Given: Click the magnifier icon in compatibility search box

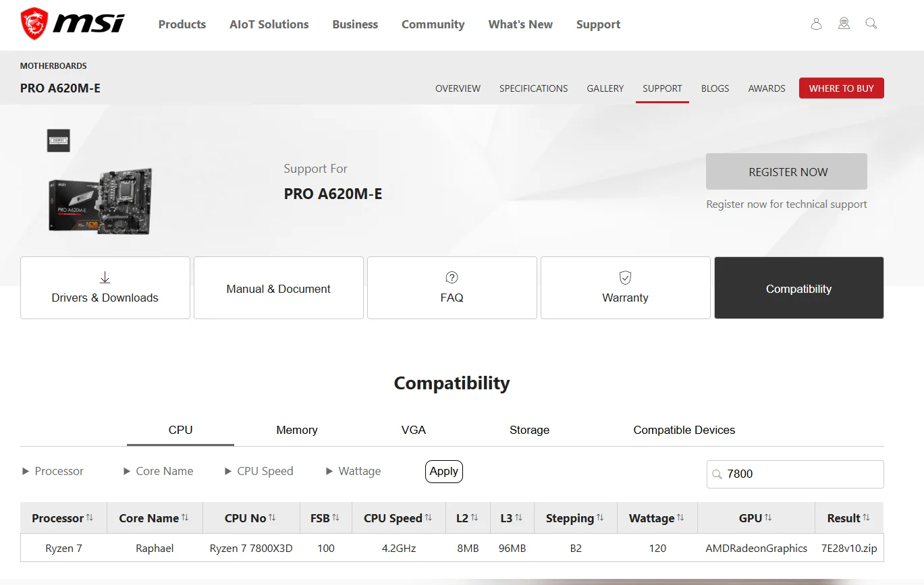Looking at the screenshot, I should pos(717,474).
